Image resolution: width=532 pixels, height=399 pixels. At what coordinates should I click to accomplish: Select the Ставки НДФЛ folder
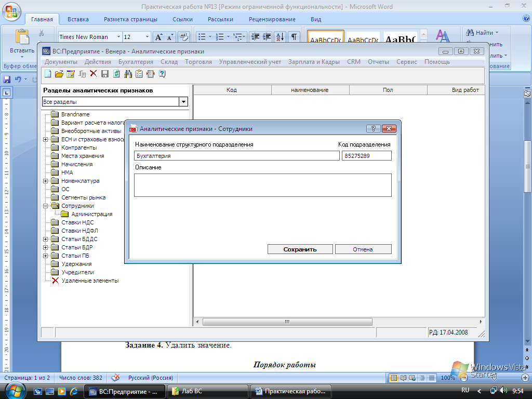(75, 231)
